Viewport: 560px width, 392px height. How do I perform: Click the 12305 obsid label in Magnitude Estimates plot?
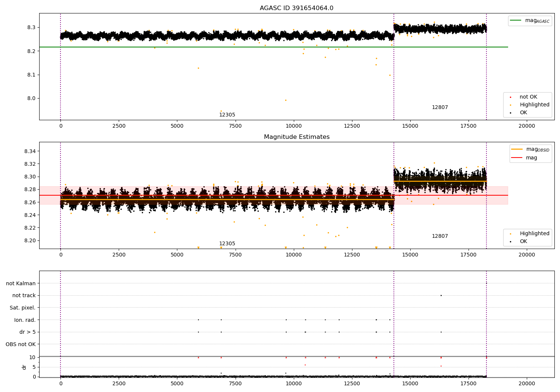point(227,244)
